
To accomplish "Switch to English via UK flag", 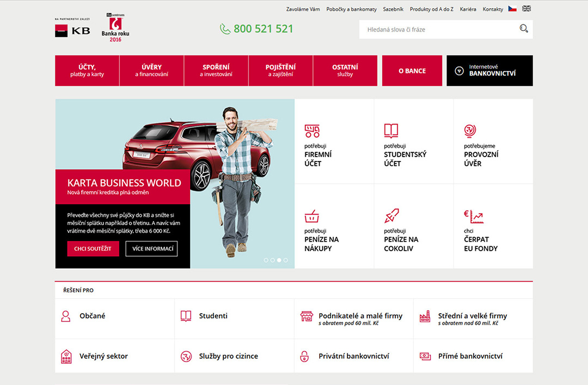I will coord(526,9).
